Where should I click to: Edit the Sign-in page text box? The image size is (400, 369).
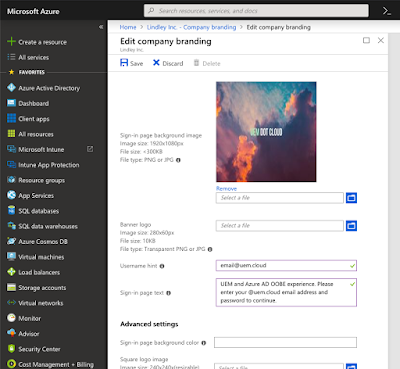[286, 292]
